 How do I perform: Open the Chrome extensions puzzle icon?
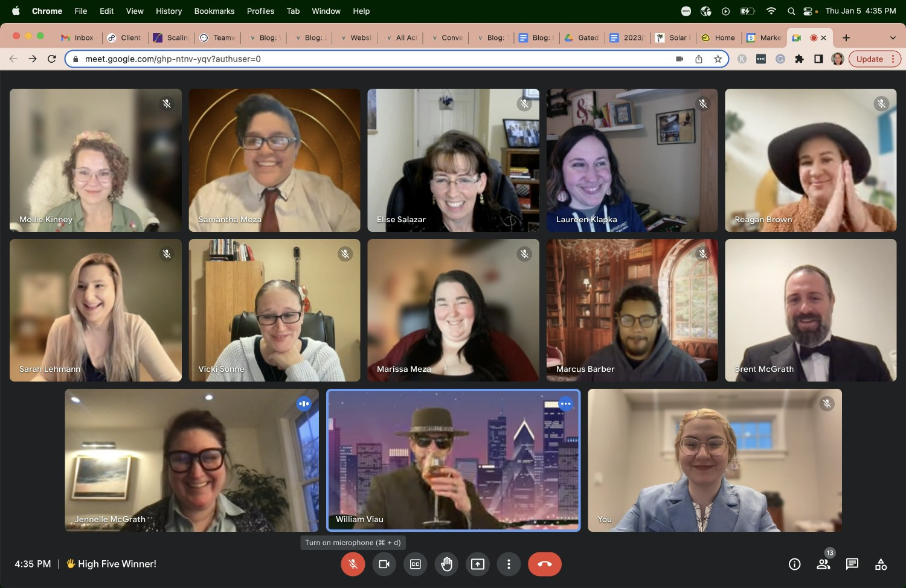(799, 59)
